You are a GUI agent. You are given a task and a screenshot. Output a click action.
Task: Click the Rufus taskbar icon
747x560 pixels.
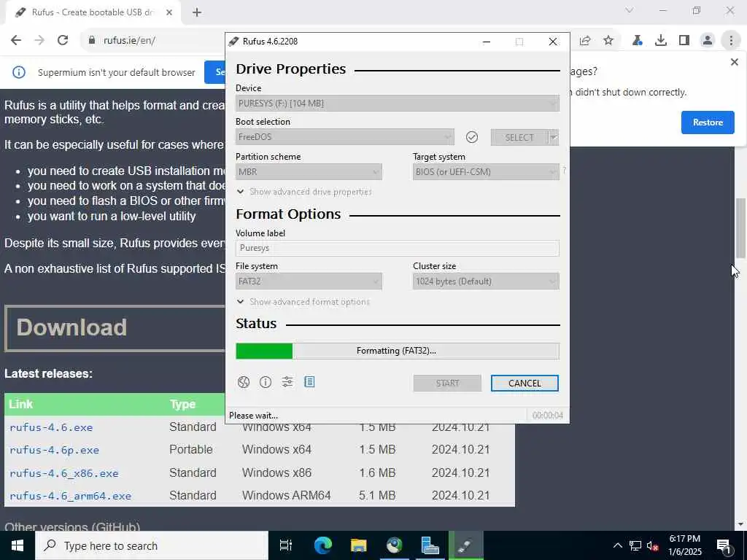[x=465, y=545]
